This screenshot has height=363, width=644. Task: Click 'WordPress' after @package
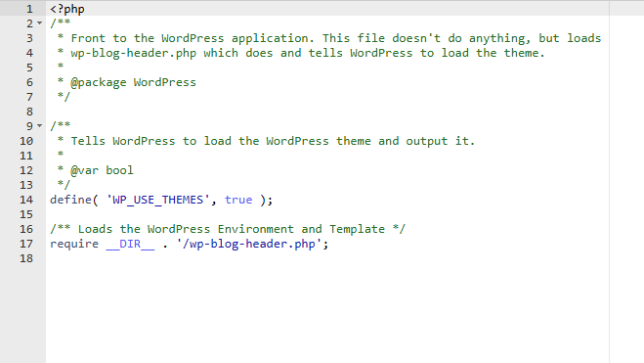click(x=165, y=82)
